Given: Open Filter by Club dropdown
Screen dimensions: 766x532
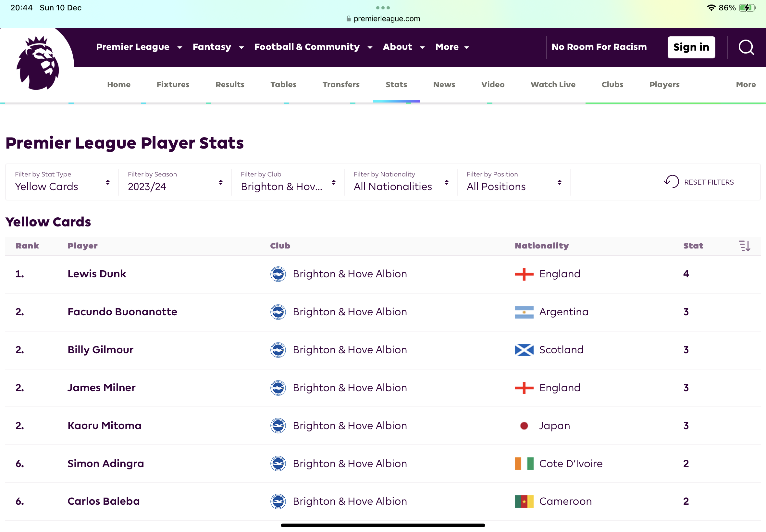Looking at the screenshot, I should [288, 182].
